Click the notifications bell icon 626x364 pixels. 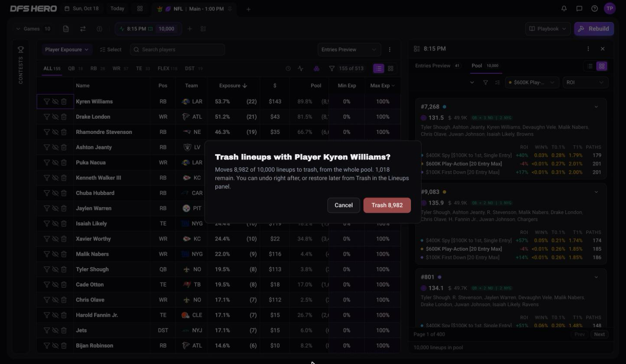[x=564, y=8]
